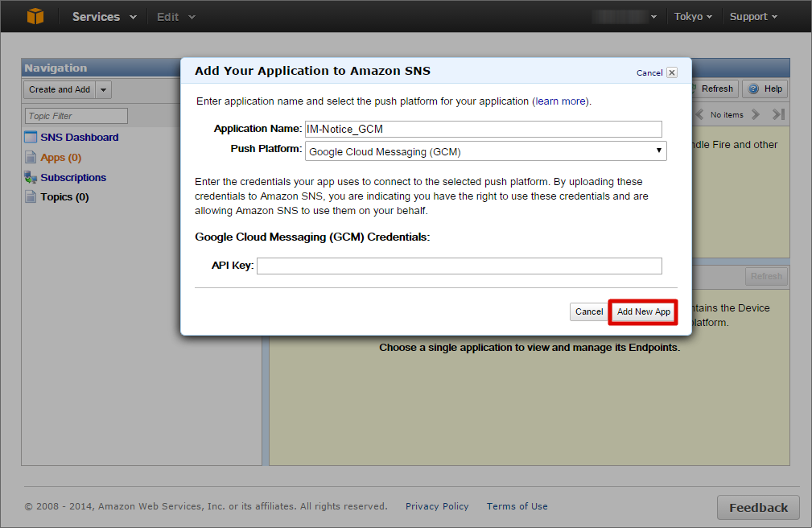Click the Google Cloud Messaging Credentials heading
The height and width of the screenshot is (528, 812).
click(312, 237)
